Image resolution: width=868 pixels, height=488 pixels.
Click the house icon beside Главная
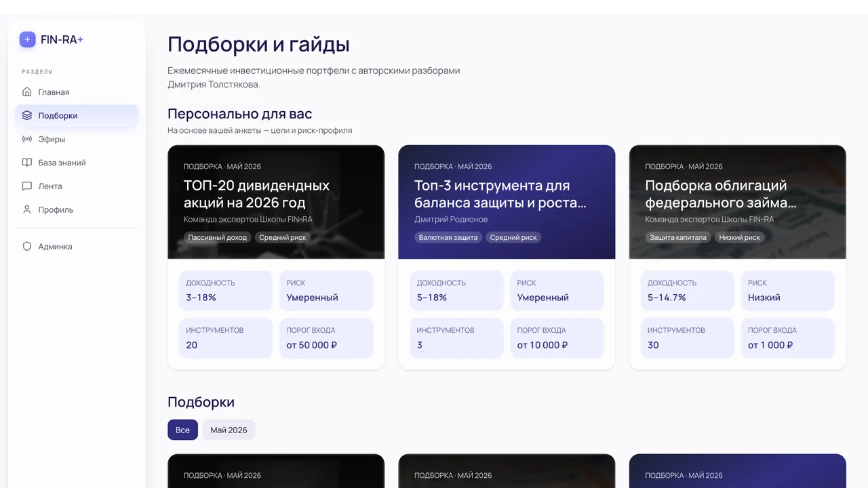tap(27, 92)
